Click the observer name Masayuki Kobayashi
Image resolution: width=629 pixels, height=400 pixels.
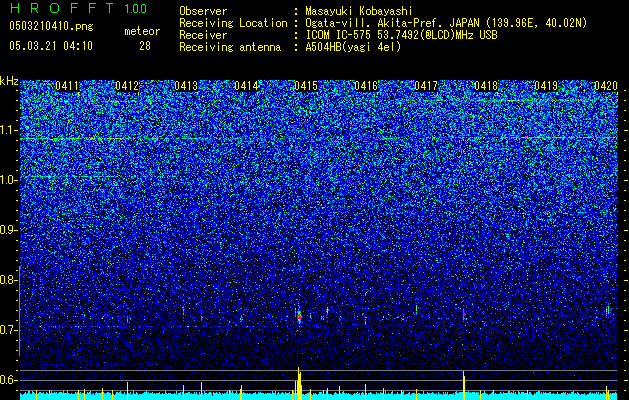pos(359,11)
